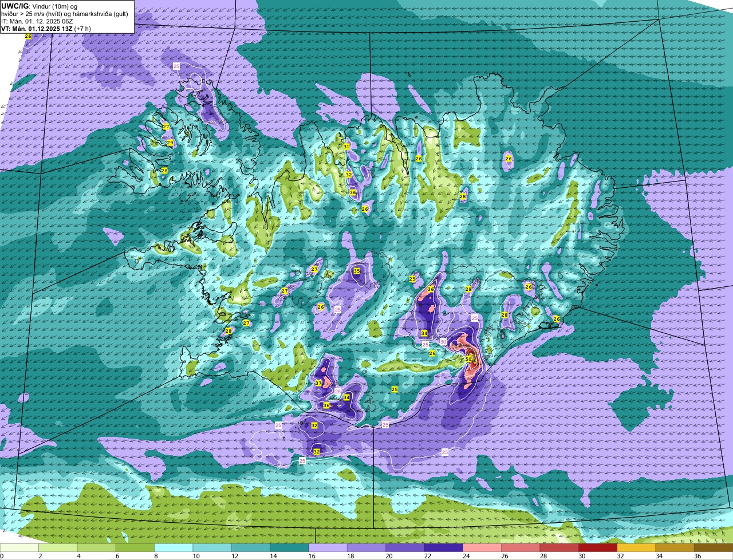Screen dimensions: 733x560
Task: Select the 18–20 m/s purple legend swatch
Action: tap(367, 547)
